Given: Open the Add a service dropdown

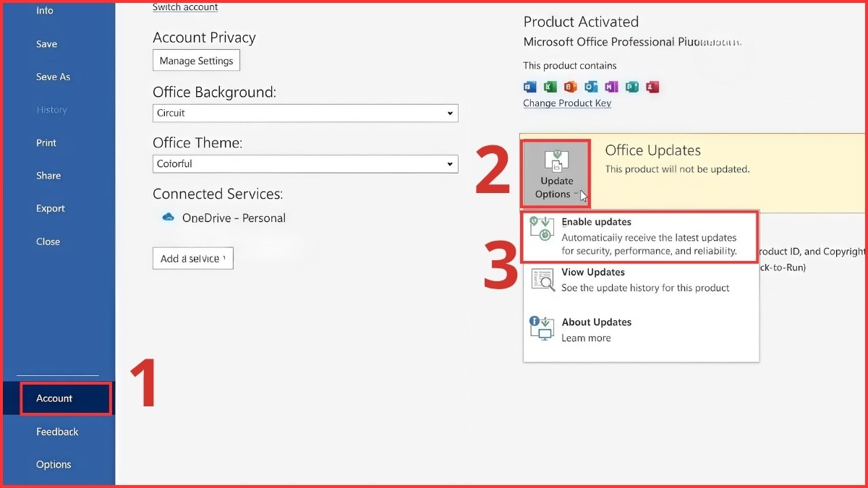Looking at the screenshot, I should [x=192, y=259].
